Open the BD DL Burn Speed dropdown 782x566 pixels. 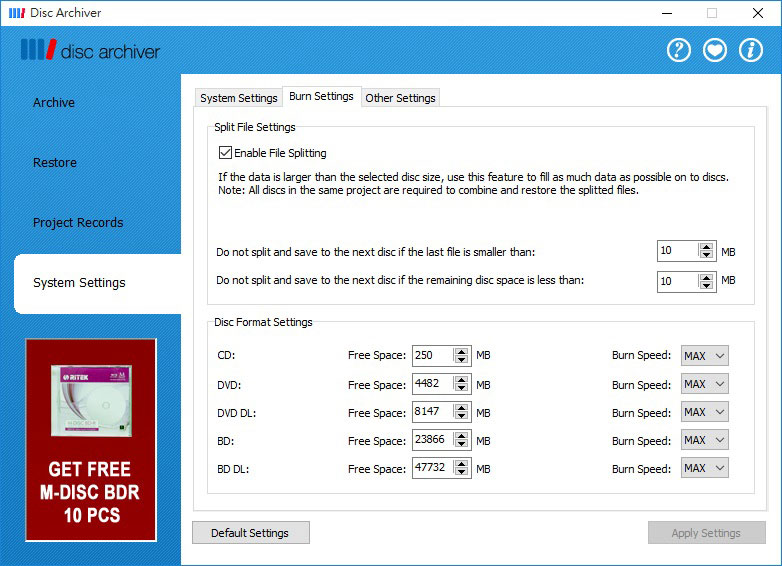pyautogui.click(x=704, y=468)
